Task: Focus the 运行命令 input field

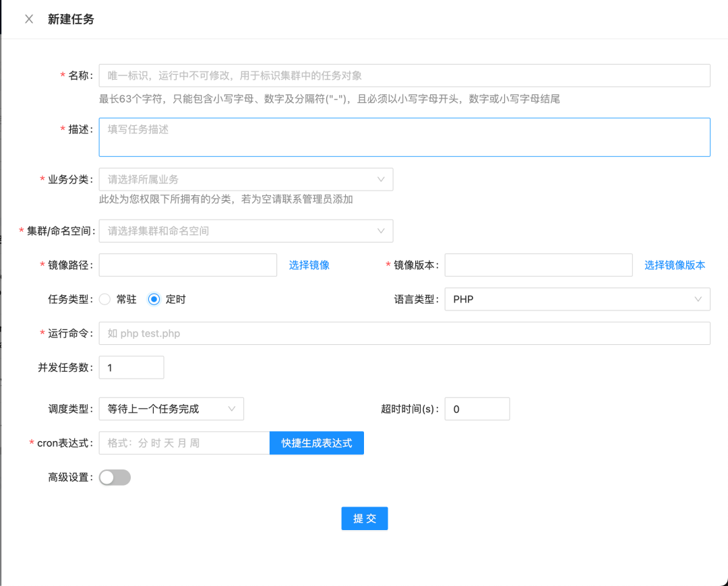Action: click(404, 333)
